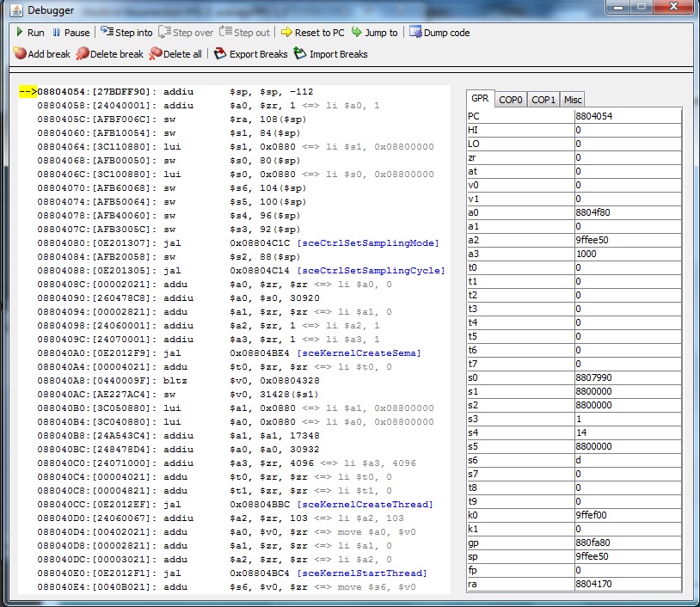Clear all breakpoints with Delete all
Screen dimensions: 700x607
click(156, 54)
